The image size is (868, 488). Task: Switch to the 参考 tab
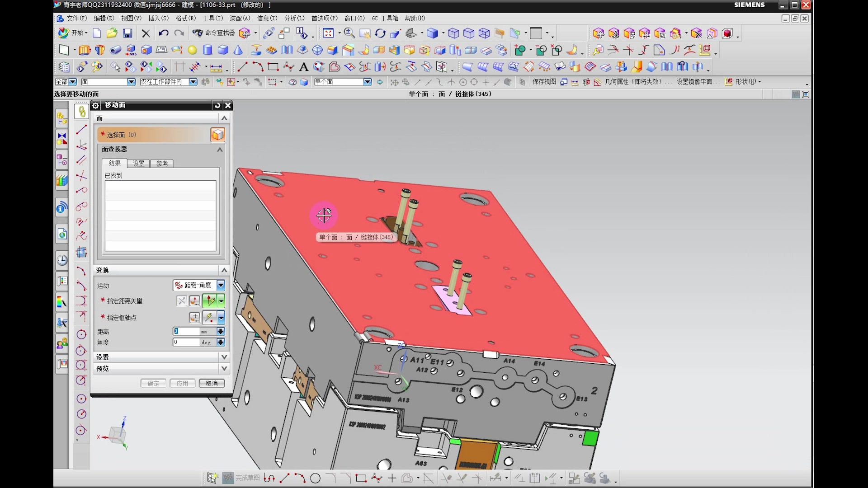click(x=162, y=164)
